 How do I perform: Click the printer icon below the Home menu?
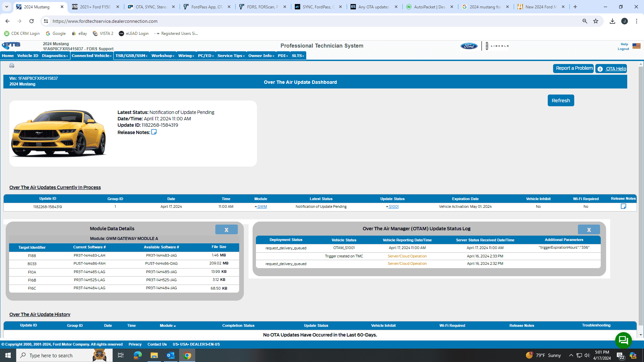click(12, 65)
